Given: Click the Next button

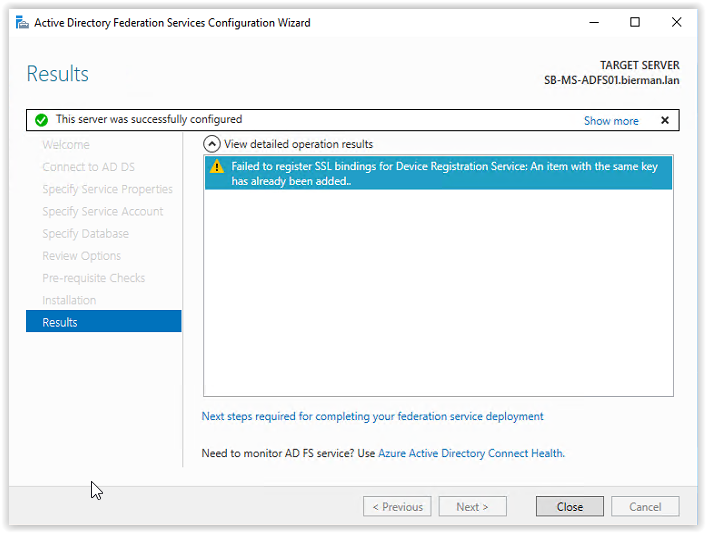Looking at the screenshot, I should 472,506.
